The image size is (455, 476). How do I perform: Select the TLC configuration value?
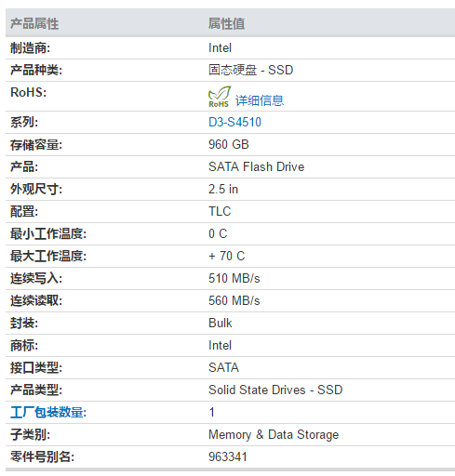click(220, 211)
